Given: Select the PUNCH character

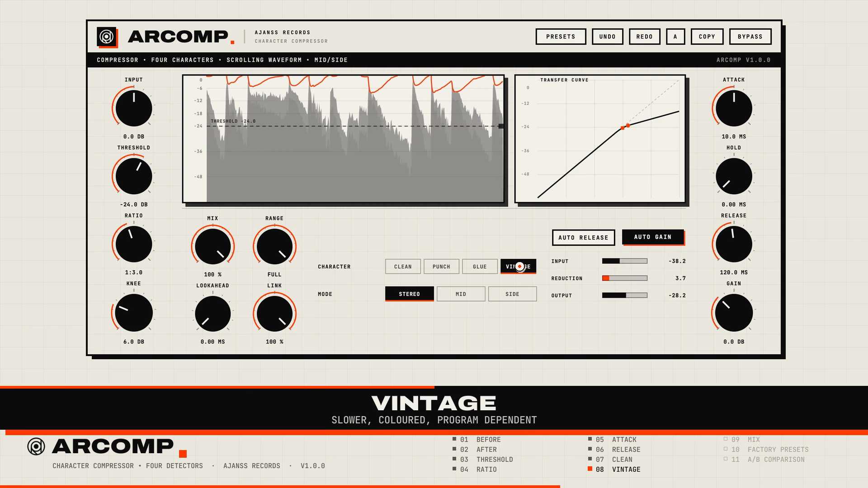Looking at the screenshot, I should [x=441, y=267].
